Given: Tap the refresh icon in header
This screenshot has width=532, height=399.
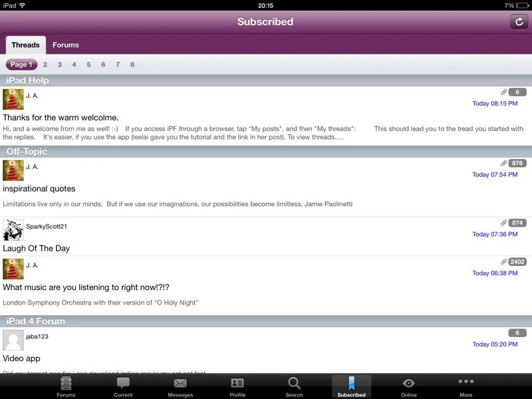Looking at the screenshot, I should (x=519, y=22).
